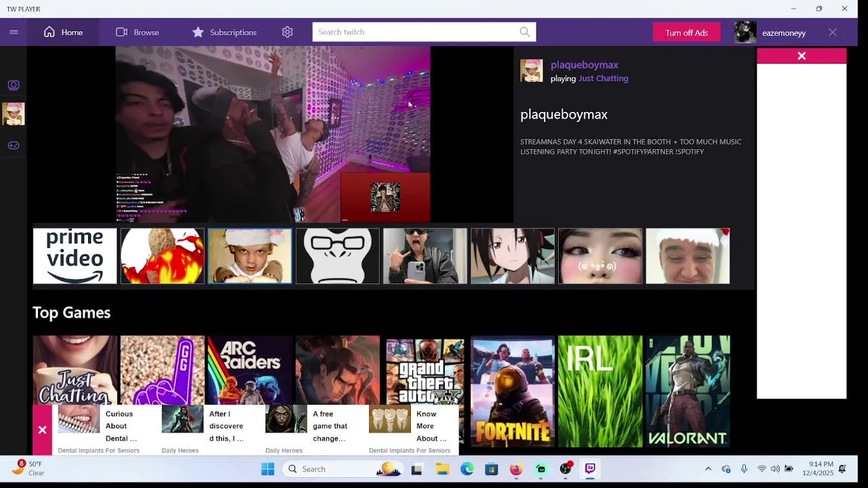This screenshot has width=868, height=488.
Task: Open the Subscriptions tab
Action: pyautogui.click(x=224, y=32)
